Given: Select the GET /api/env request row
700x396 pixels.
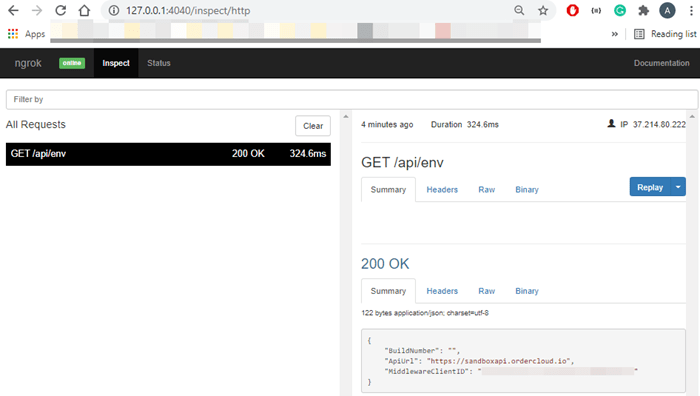Looking at the screenshot, I should point(168,154).
